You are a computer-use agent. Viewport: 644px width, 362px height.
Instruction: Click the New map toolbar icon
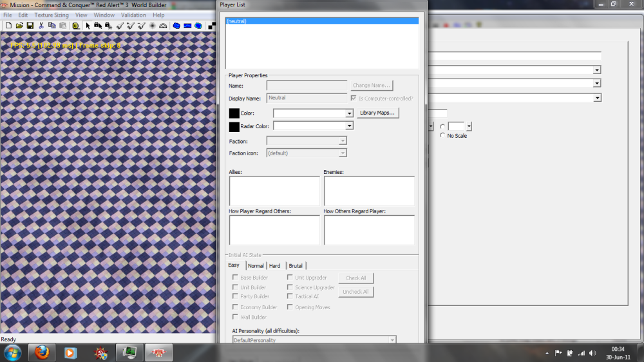(9, 26)
